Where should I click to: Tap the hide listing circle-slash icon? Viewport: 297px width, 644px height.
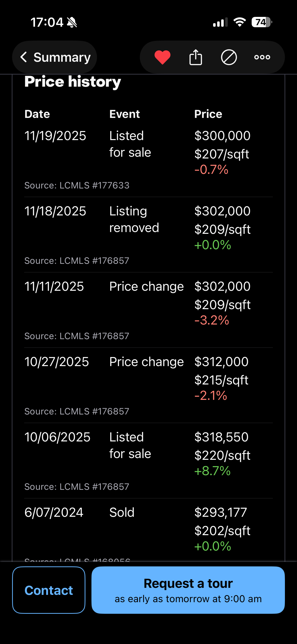click(x=229, y=57)
